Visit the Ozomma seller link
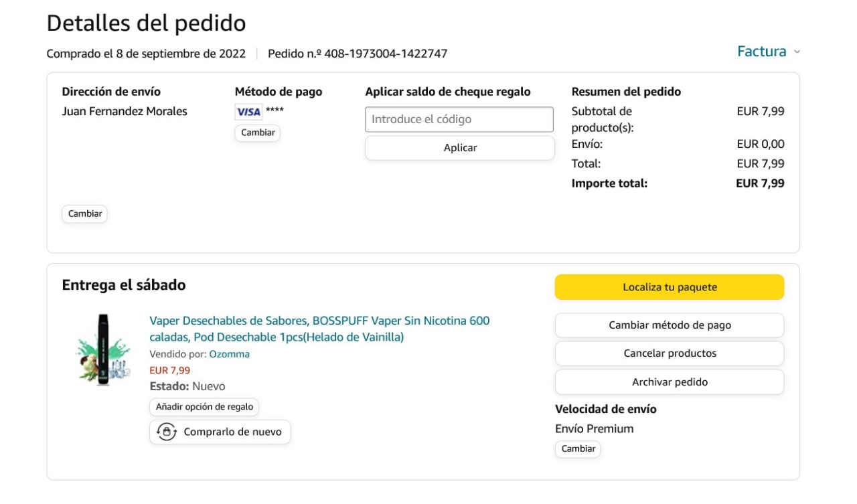 229,354
